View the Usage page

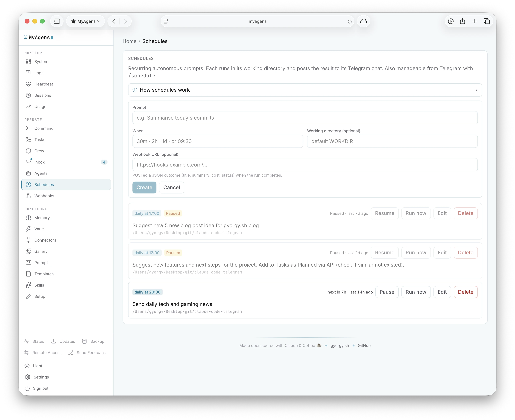coord(66,107)
